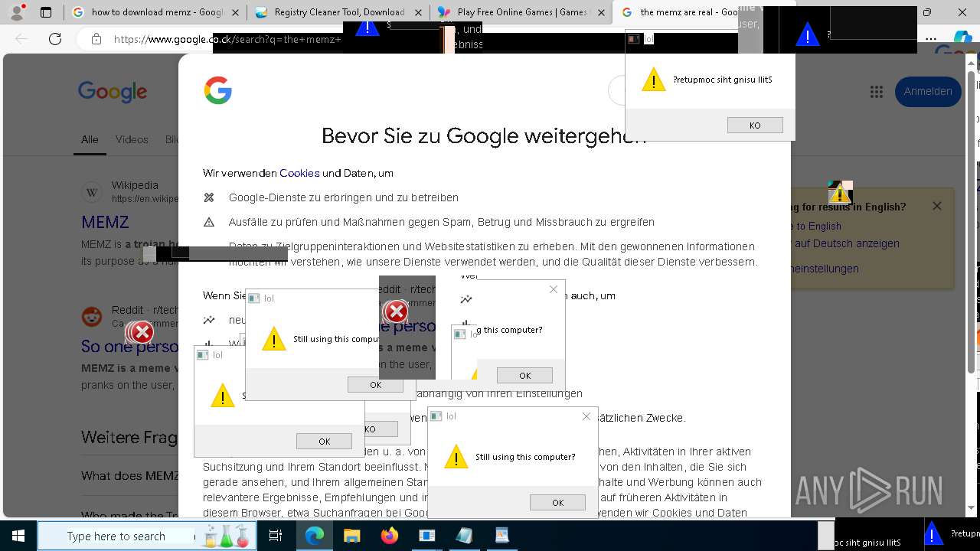Click the Google G logo in consent dialog

point(218,90)
